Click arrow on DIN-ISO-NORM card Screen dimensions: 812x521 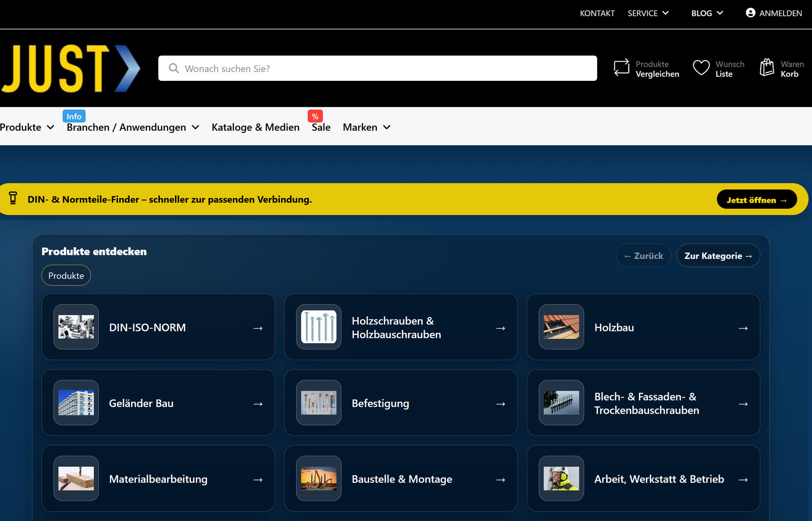tap(258, 328)
